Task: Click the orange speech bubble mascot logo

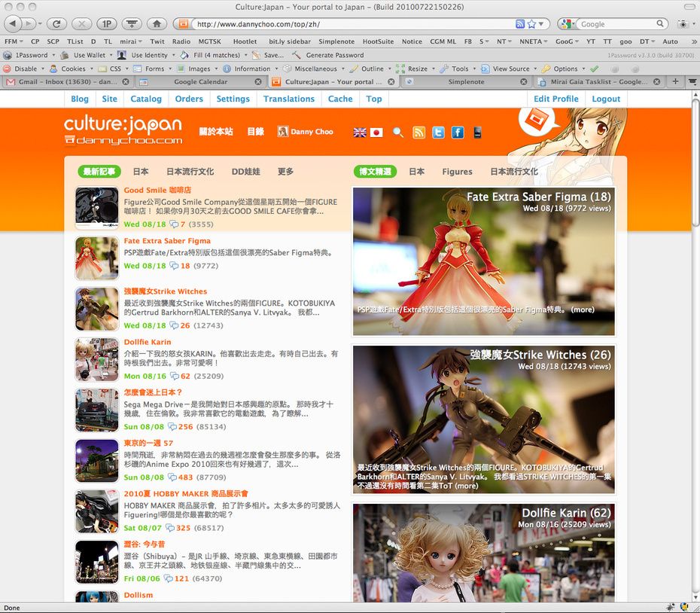Action: (x=536, y=120)
